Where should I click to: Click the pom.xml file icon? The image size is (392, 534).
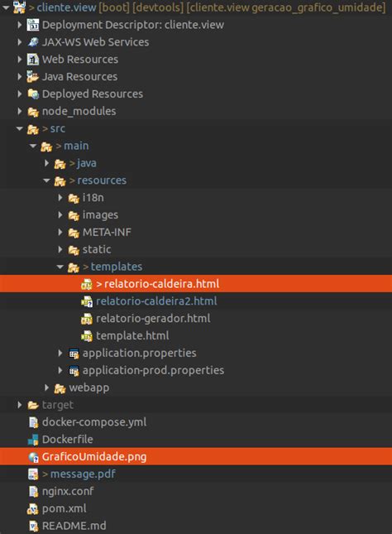click(33, 509)
